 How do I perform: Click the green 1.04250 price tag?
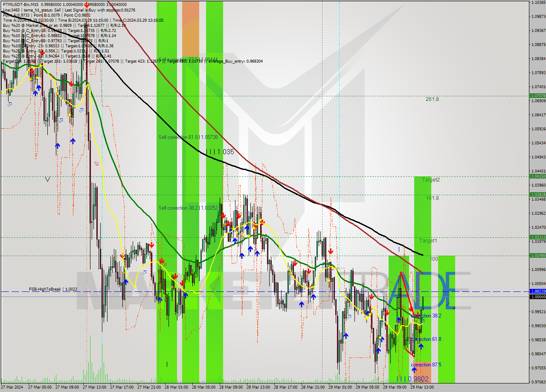pos(537,176)
